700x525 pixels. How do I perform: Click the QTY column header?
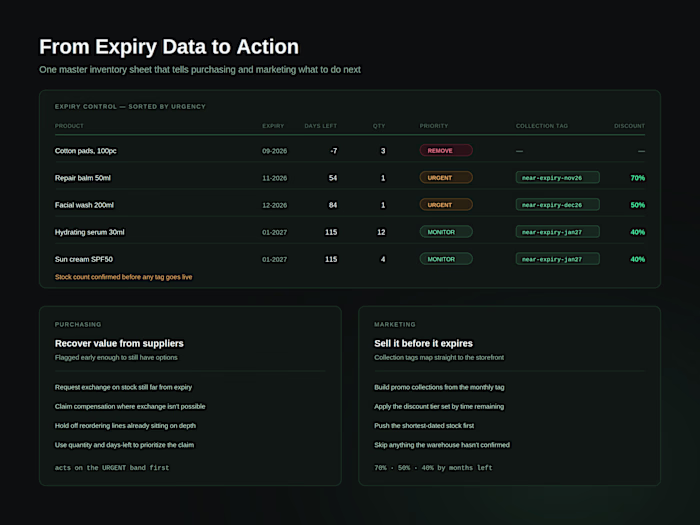tap(379, 126)
